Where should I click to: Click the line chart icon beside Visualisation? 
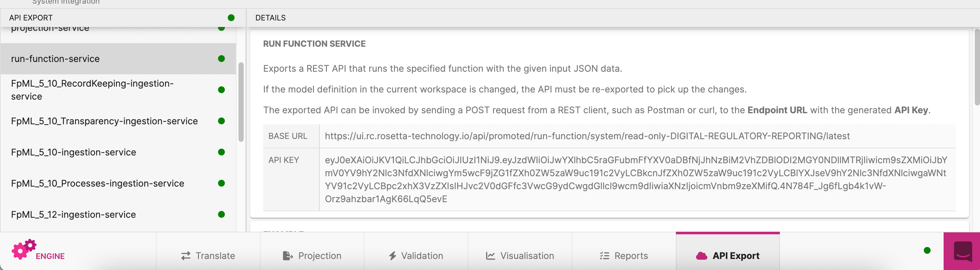tap(491, 256)
